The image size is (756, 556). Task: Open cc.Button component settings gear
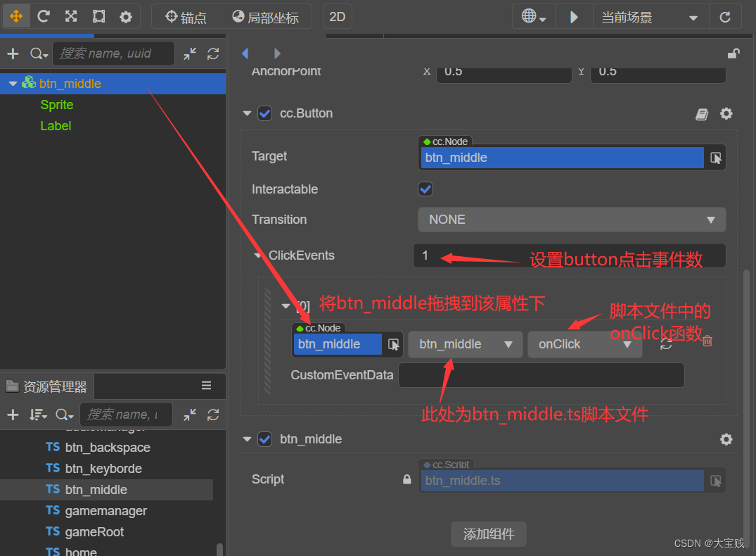(726, 114)
